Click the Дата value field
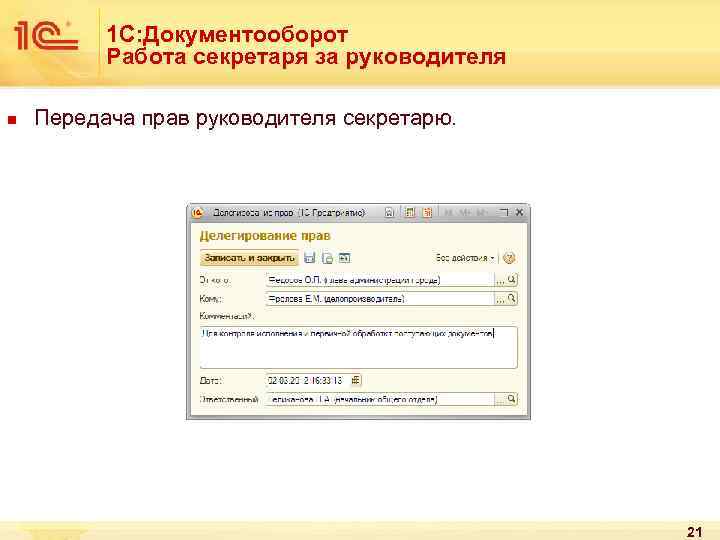This screenshot has width=720, height=540. pos(308,380)
